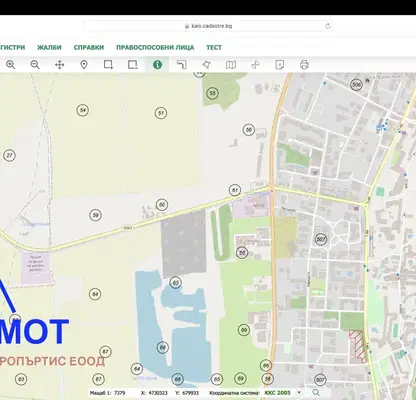Click map district marker 59

click(95, 215)
